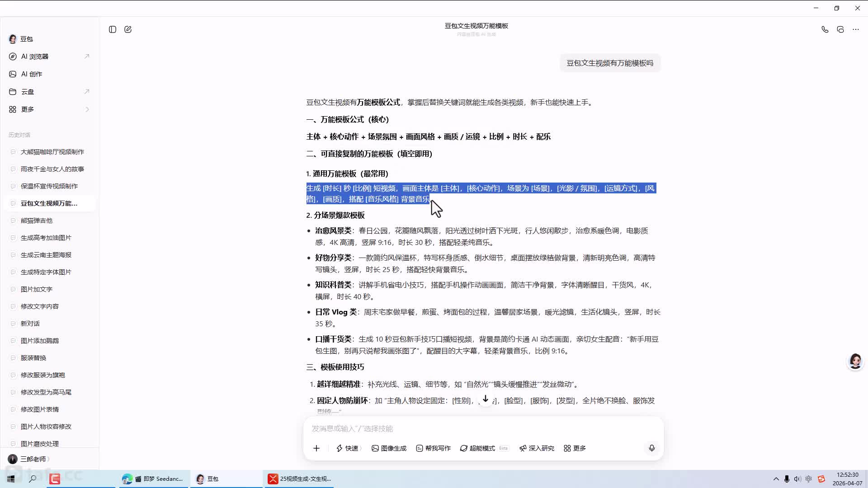Expand the 更多 skills in the input toolbar
The height and width of the screenshot is (488, 868).
[575, 448]
